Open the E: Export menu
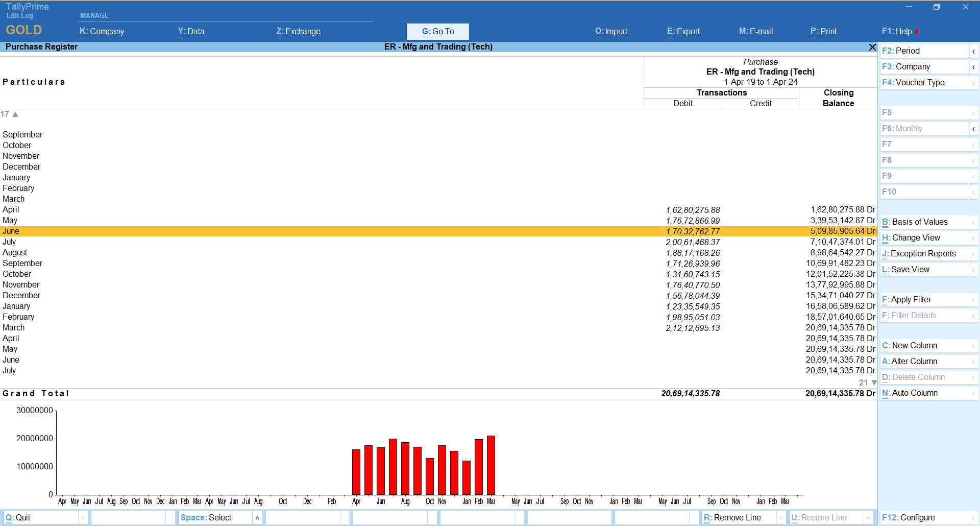The height and width of the screenshot is (526, 980). [x=683, y=31]
